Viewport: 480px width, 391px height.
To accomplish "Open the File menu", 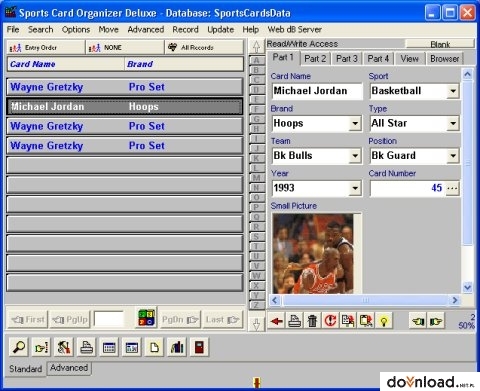I will click(13, 29).
